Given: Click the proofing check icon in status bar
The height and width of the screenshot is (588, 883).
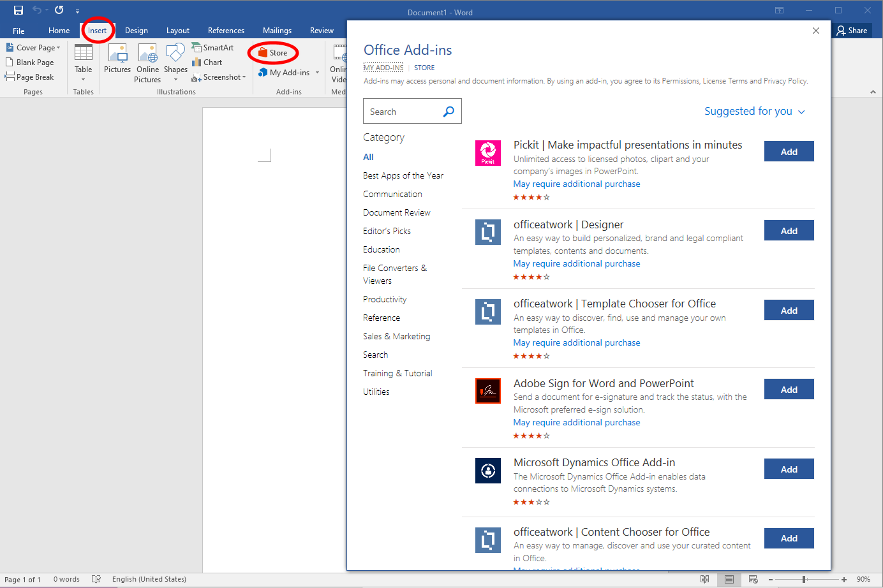Looking at the screenshot, I should [96, 579].
